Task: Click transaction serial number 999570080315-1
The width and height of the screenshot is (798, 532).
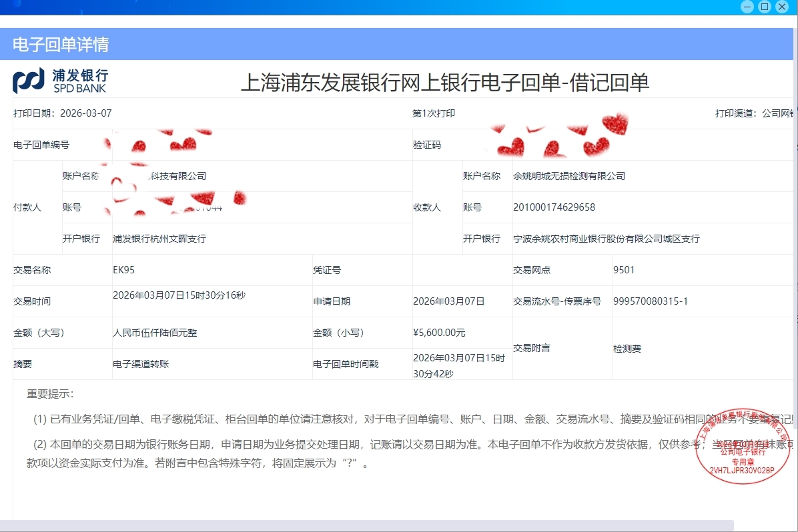Action: coord(650,301)
